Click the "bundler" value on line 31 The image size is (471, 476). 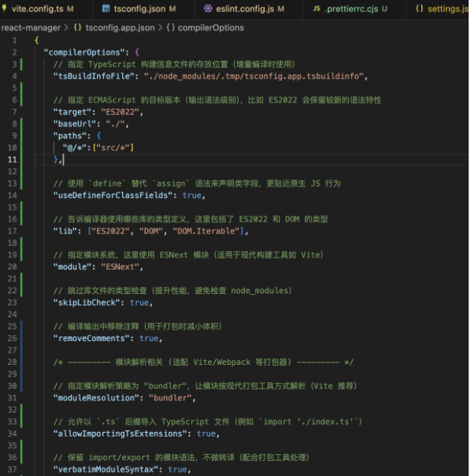tap(170, 397)
